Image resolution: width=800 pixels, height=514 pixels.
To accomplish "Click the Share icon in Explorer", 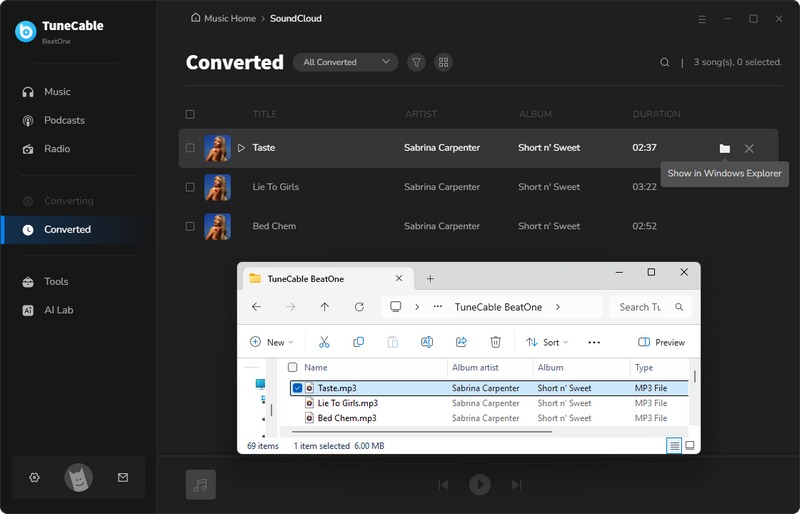I will coord(461,342).
